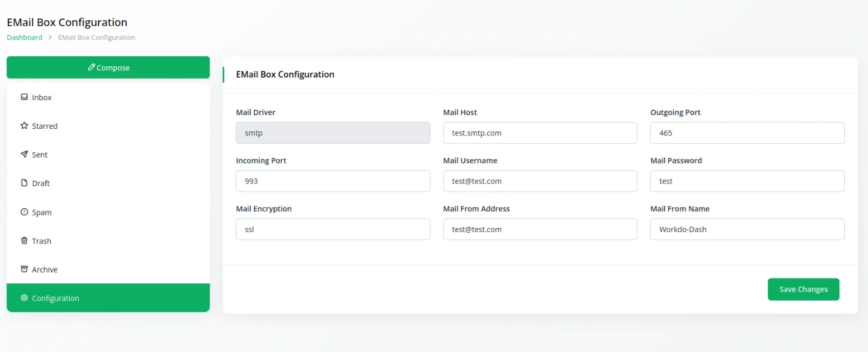Click the Mail Encryption ssl field
The height and width of the screenshot is (352, 868).
(x=333, y=229)
